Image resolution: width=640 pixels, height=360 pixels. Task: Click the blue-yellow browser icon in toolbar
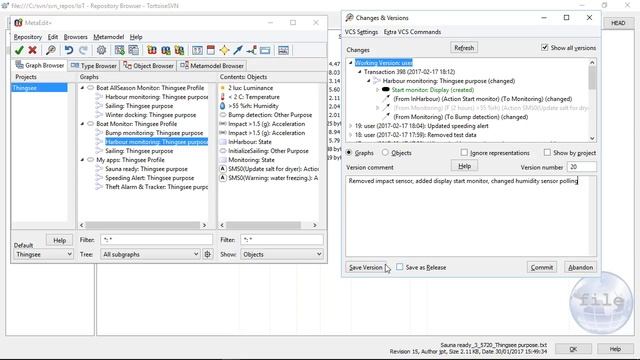click(x=165, y=50)
